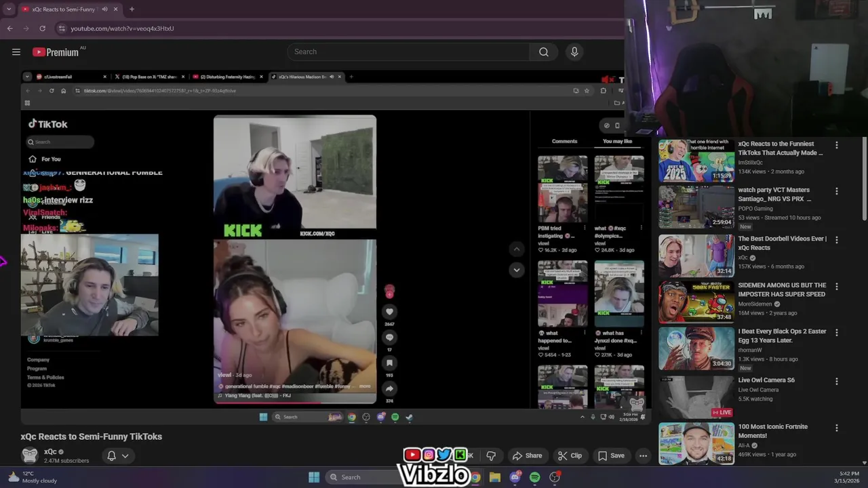
Task: Save the video to a playlist
Action: [x=611, y=456]
